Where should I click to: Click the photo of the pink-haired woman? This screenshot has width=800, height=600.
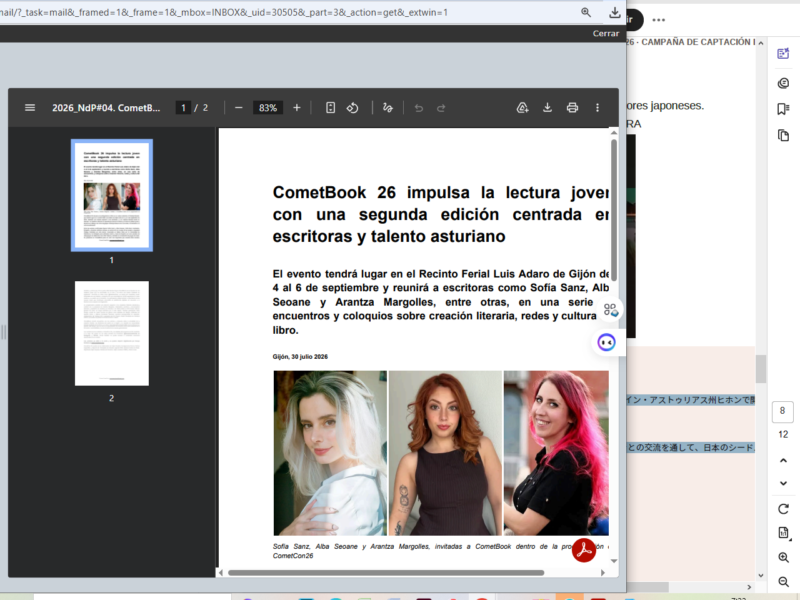[556, 453]
